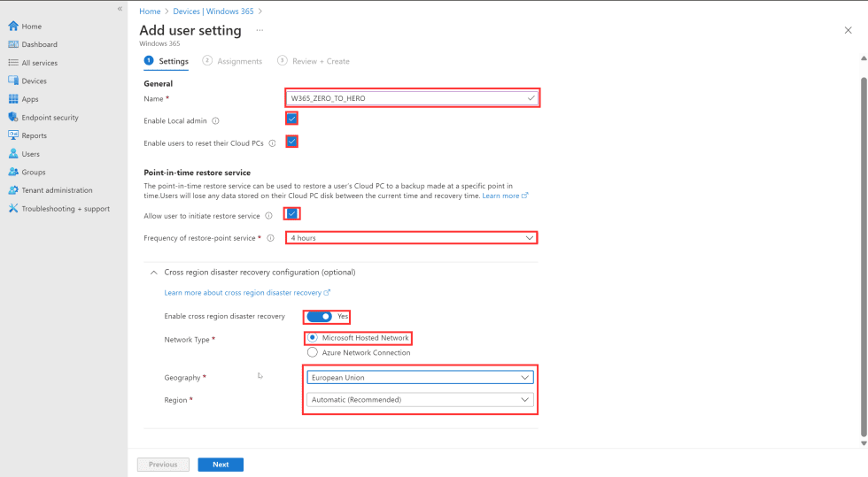868x477 pixels.
Task: Open Tenant administration icon
Action: click(13, 189)
